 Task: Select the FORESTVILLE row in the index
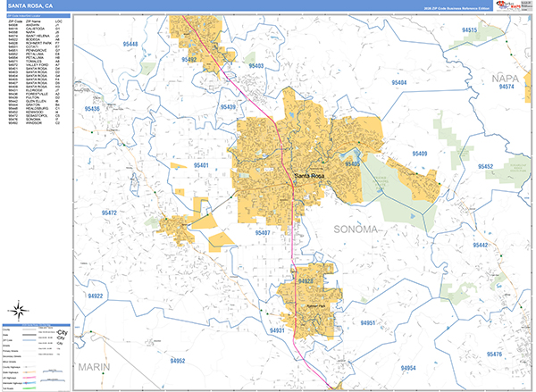(x=34, y=94)
